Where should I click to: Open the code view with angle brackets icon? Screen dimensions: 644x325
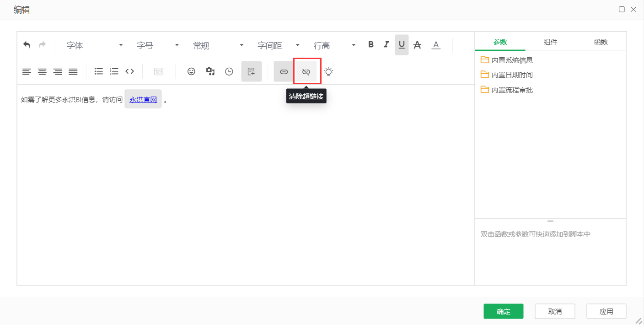(129, 71)
